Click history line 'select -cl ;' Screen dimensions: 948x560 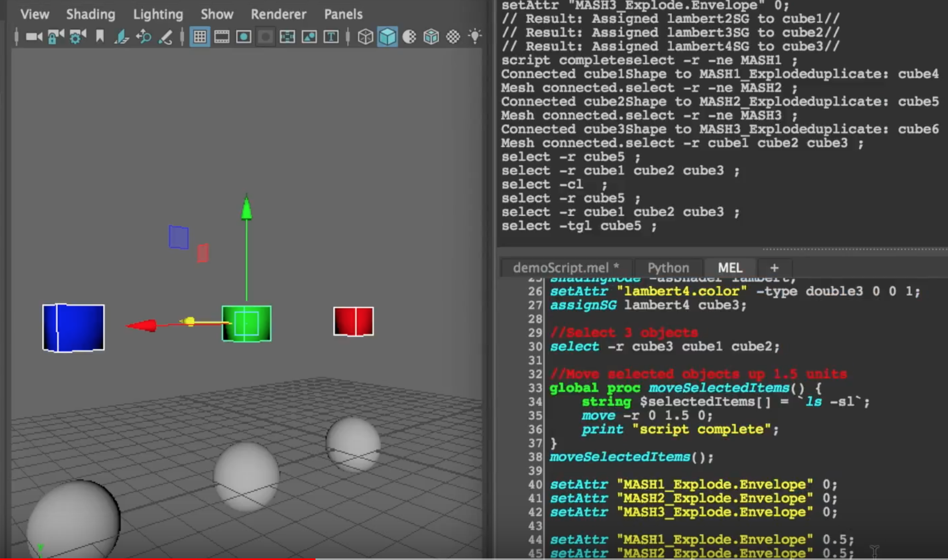[554, 185]
